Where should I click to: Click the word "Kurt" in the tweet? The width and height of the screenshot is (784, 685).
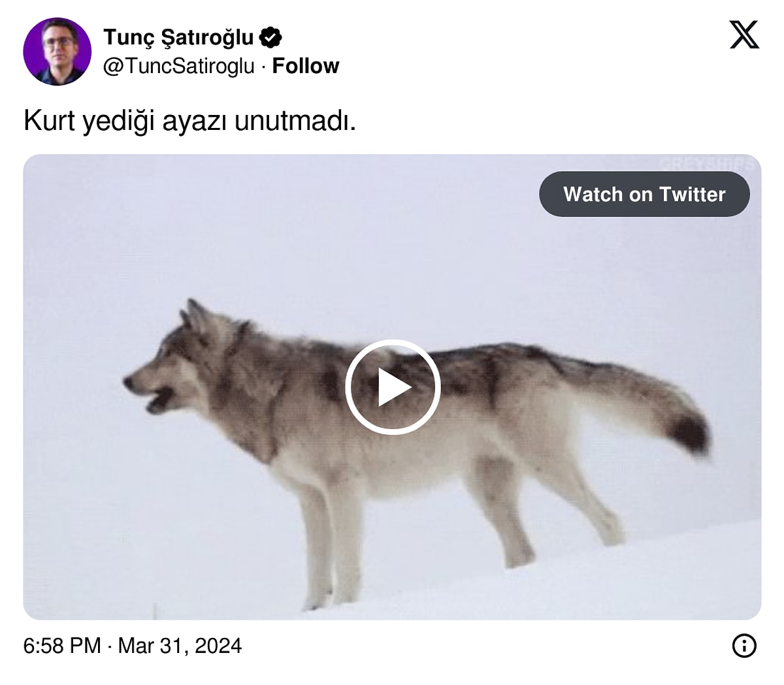pyautogui.click(x=49, y=121)
